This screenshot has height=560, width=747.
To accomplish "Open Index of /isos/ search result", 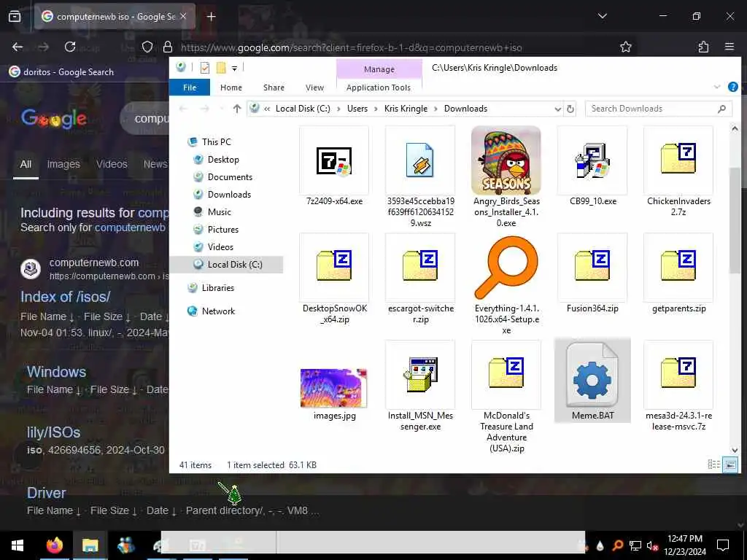I will click(65, 297).
